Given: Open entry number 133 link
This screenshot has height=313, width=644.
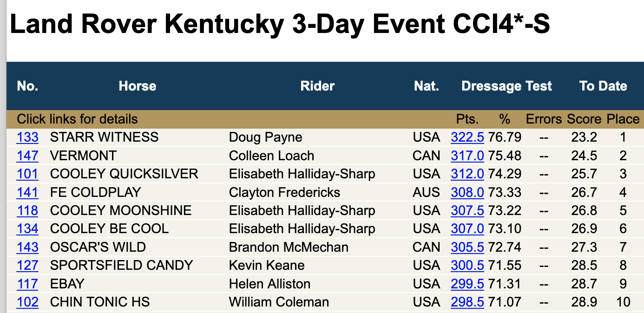Looking at the screenshot, I should click(27, 137).
